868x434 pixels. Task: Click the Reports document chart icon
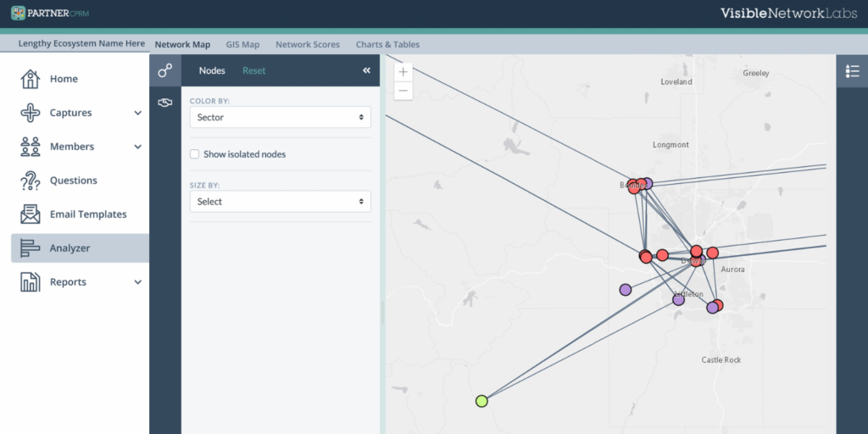[x=30, y=281]
